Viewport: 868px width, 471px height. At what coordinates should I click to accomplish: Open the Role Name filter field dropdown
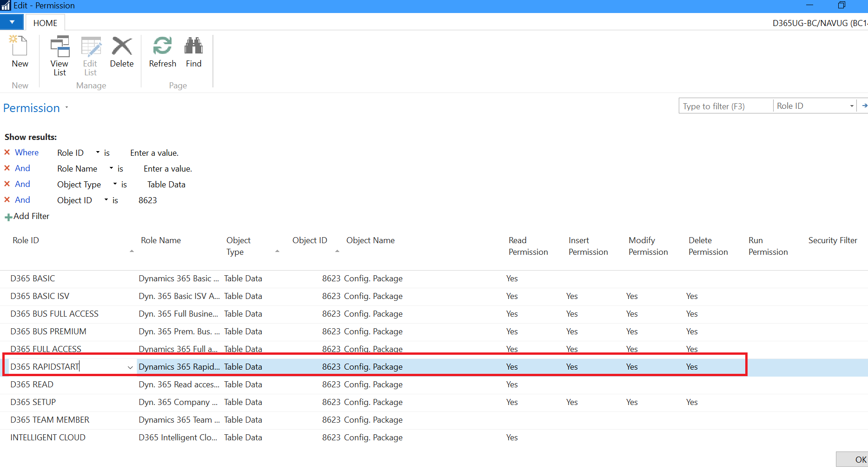click(111, 168)
